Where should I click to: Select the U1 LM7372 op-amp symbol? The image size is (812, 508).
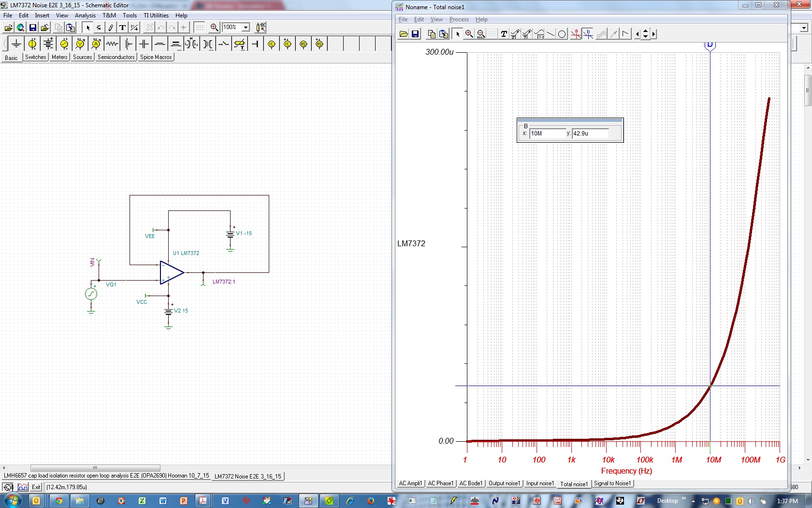[x=171, y=273]
